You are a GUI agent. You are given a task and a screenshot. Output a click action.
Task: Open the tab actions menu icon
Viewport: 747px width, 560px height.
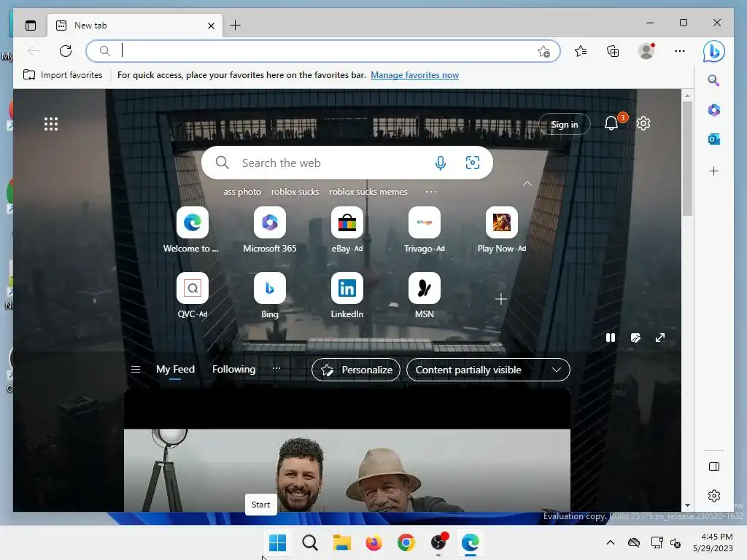31,26
